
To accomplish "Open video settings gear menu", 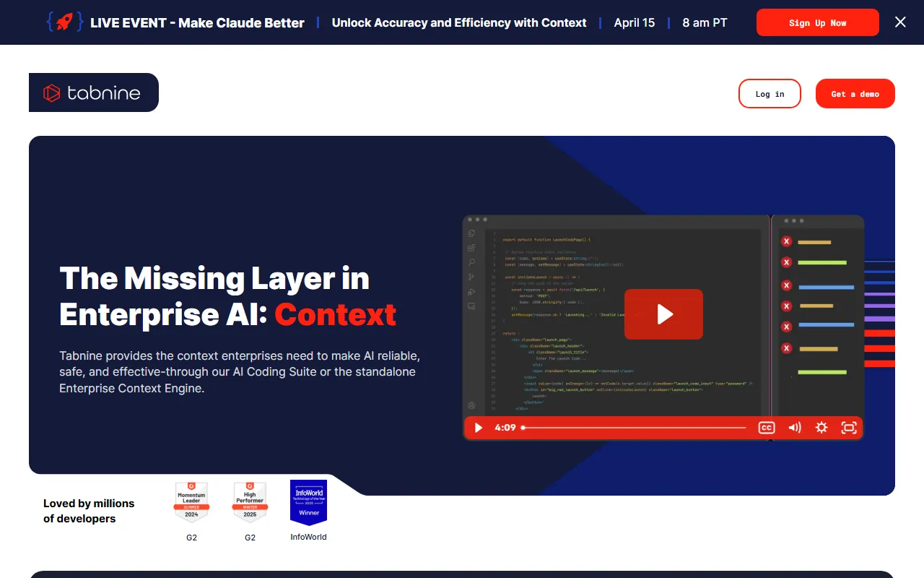I will (x=821, y=428).
